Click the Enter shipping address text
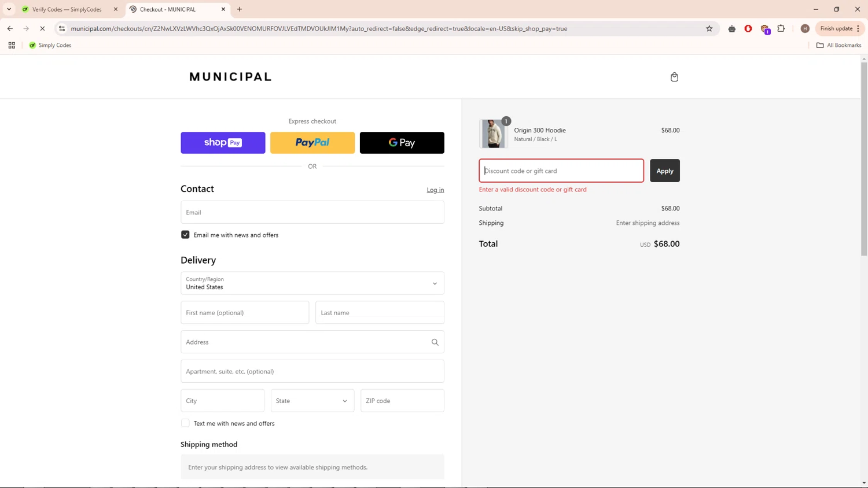The width and height of the screenshot is (868, 488). tap(648, 223)
